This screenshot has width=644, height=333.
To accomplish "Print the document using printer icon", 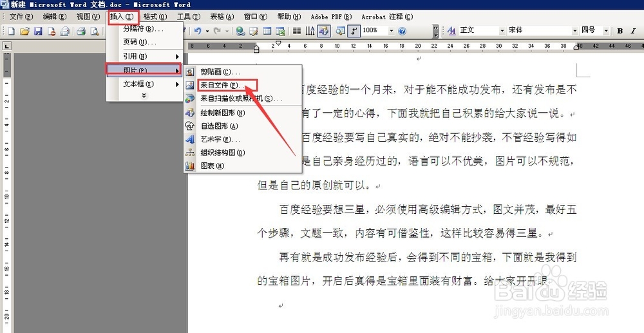I will pos(81,31).
